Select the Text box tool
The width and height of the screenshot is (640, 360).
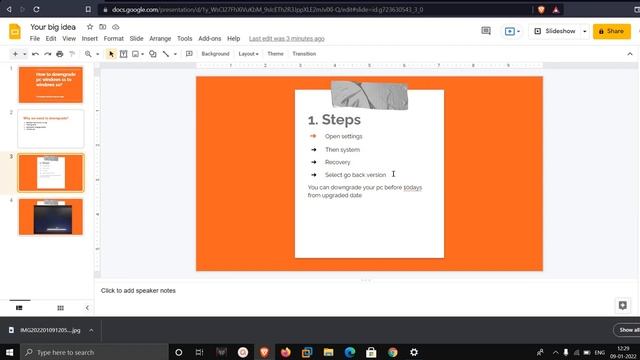123,54
